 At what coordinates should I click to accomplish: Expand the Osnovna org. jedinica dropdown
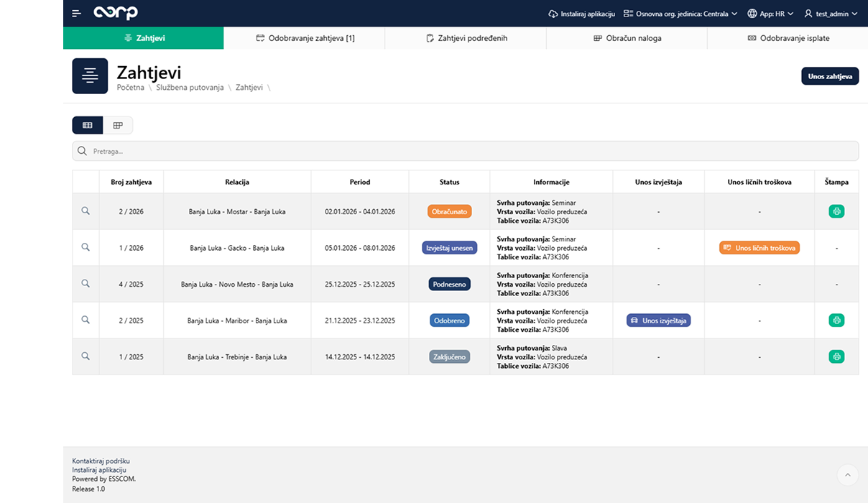(680, 14)
